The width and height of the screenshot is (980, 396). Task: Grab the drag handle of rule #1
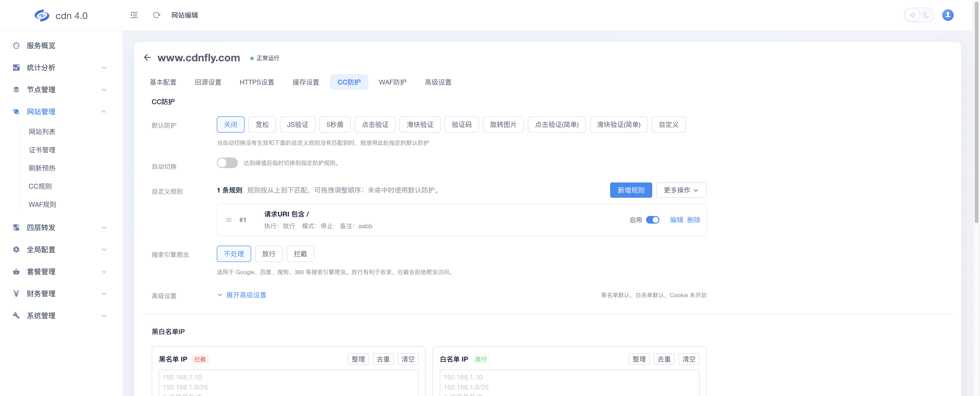coord(229,220)
